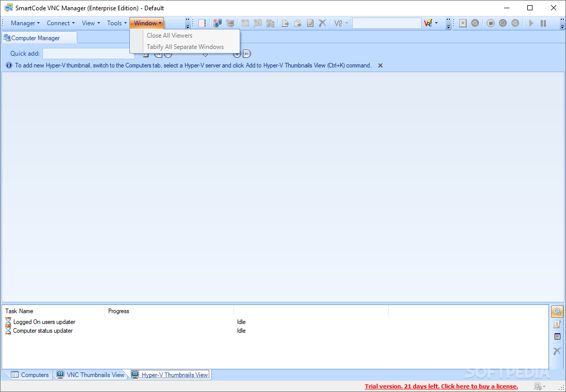Click the colorful VNC logo toolbar icon

tap(428, 23)
